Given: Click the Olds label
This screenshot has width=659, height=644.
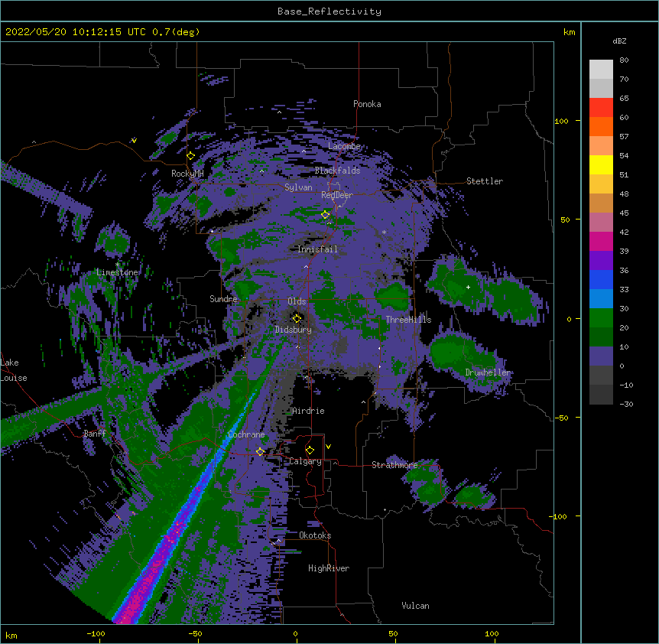Looking at the screenshot, I should [297, 301].
